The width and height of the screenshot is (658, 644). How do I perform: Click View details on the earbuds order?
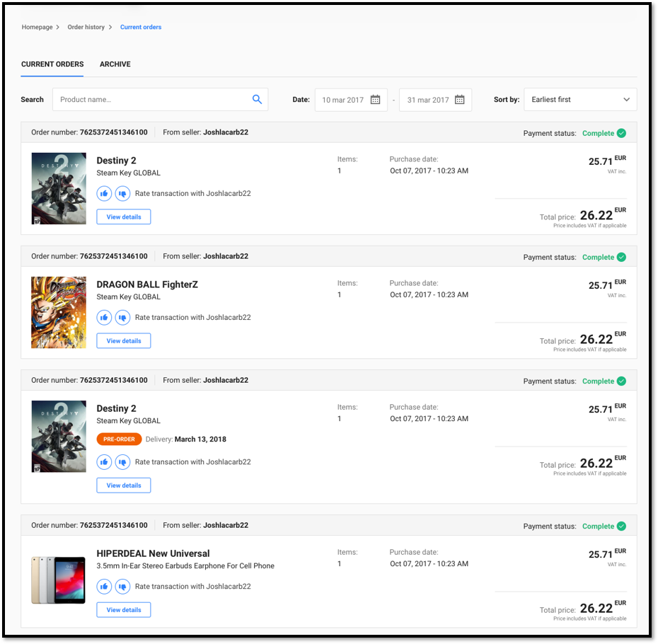coord(123,609)
